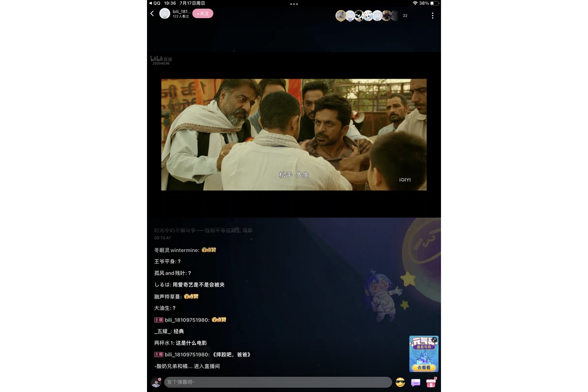Open the streamer's profile avatar
This screenshot has height=392, width=588.
[x=165, y=14]
